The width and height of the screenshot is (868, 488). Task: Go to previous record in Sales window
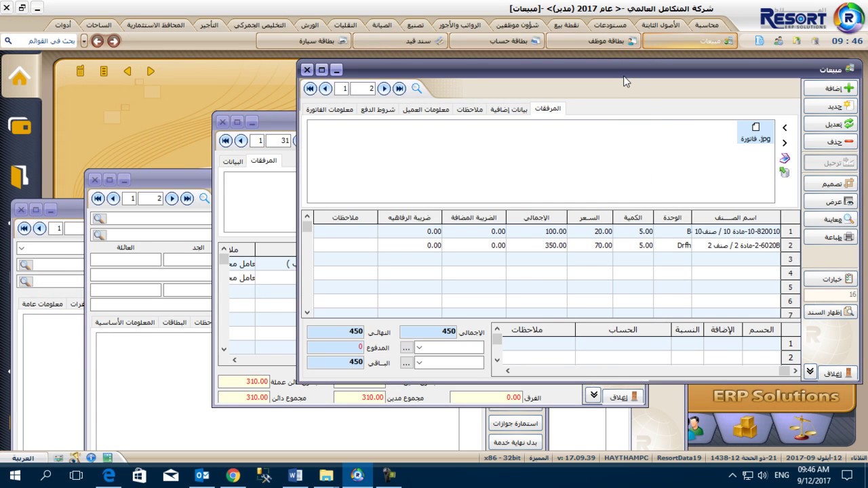[325, 89]
